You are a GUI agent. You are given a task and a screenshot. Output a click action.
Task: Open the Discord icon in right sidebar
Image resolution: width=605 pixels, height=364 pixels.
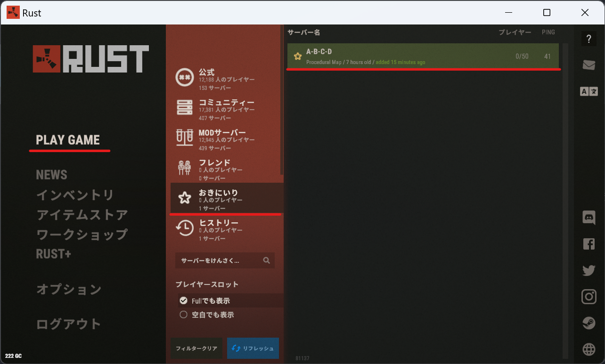click(589, 218)
